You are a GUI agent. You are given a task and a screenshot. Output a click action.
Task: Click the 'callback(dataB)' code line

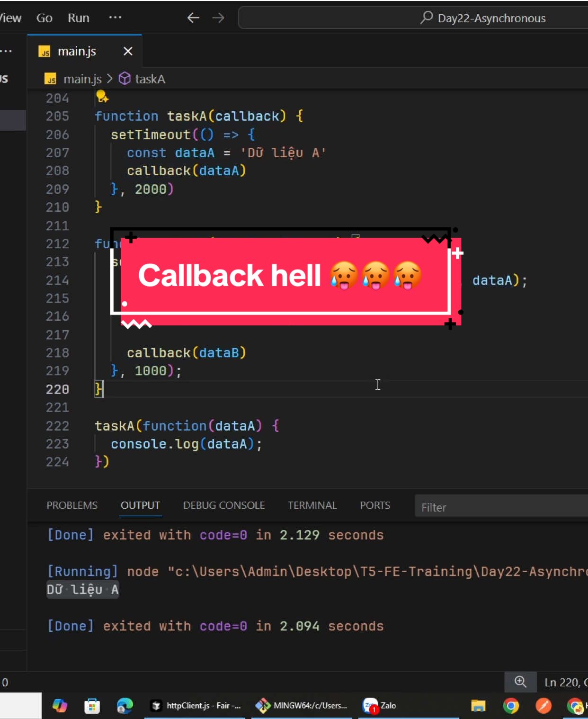pyautogui.click(x=187, y=353)
